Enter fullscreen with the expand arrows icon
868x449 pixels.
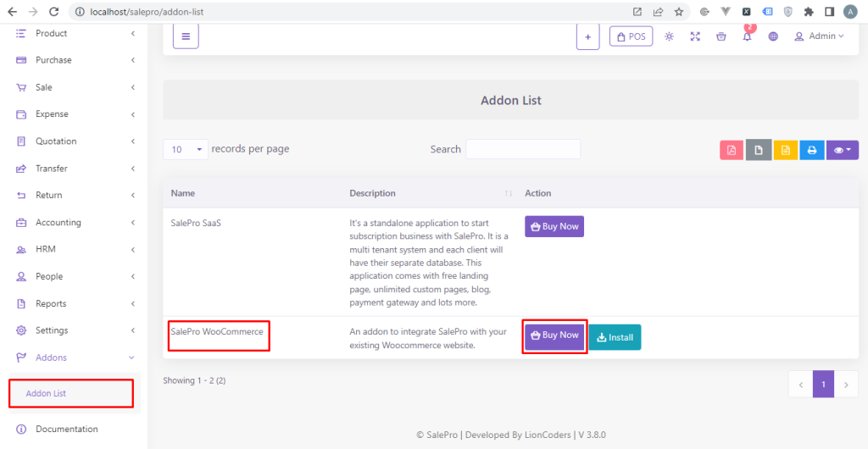coord(695,36)
